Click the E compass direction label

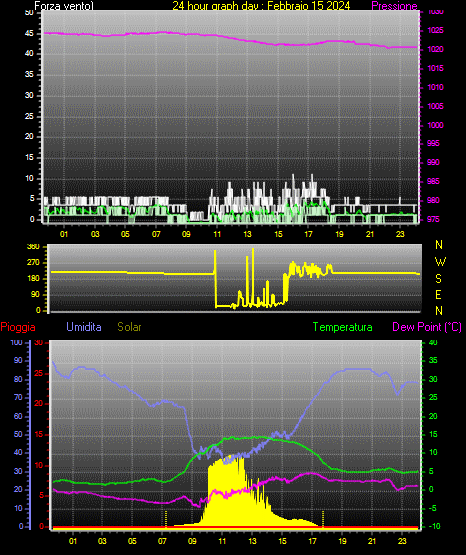click(438, 295)
